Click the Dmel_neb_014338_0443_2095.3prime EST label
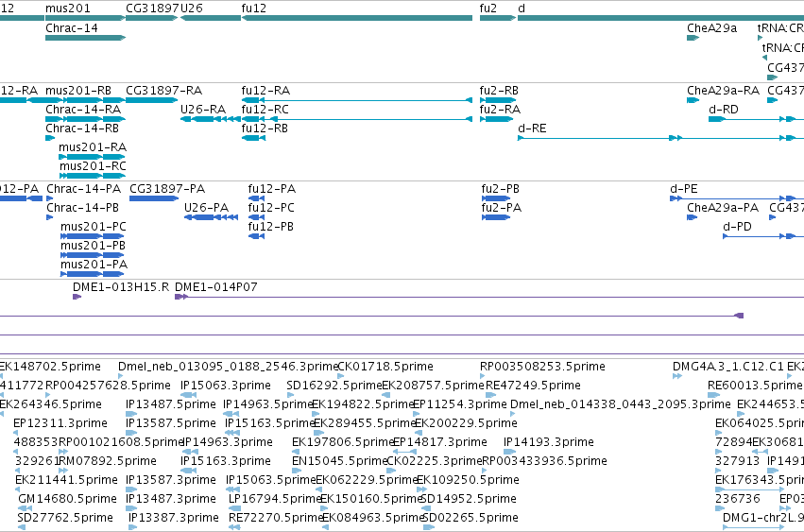Viewport: 804px width, 532px height. [621, 404]
